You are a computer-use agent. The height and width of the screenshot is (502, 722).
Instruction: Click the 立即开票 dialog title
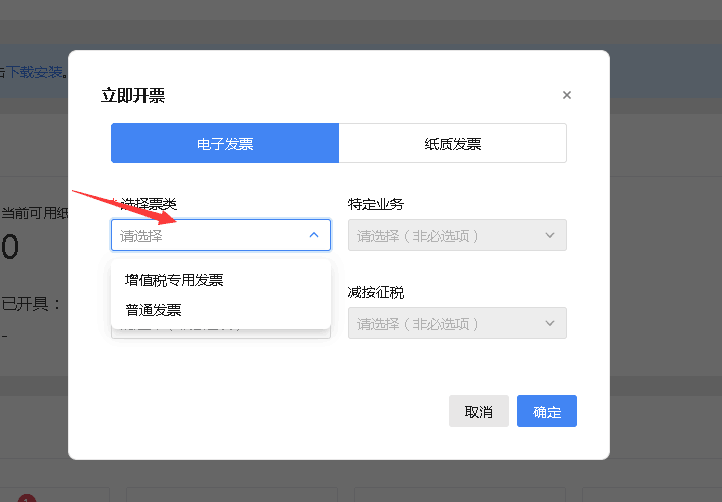[x=133, y=96]
